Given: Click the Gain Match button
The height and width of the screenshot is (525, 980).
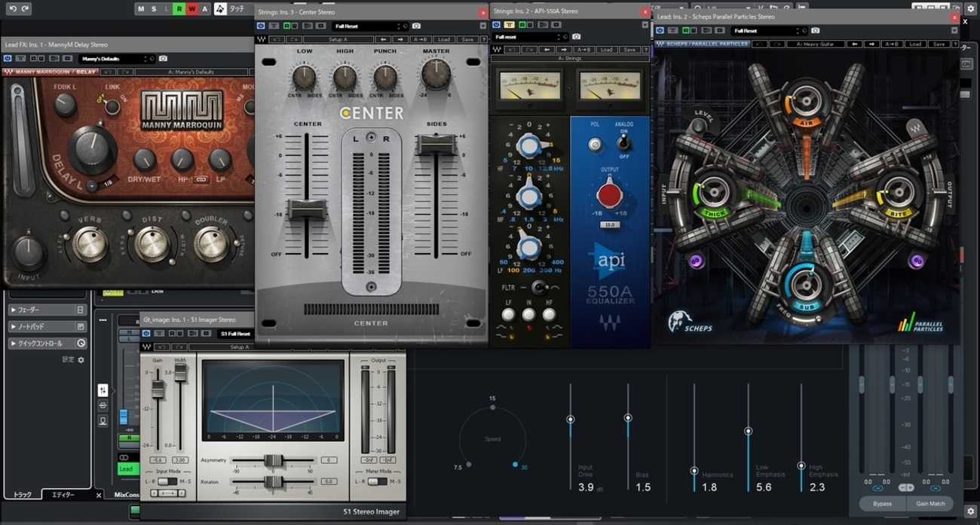Looking at the screenshot, I should point(930,503).
